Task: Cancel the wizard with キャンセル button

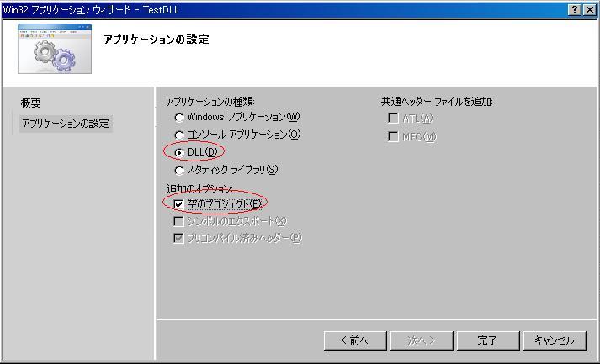Action: 553,340
